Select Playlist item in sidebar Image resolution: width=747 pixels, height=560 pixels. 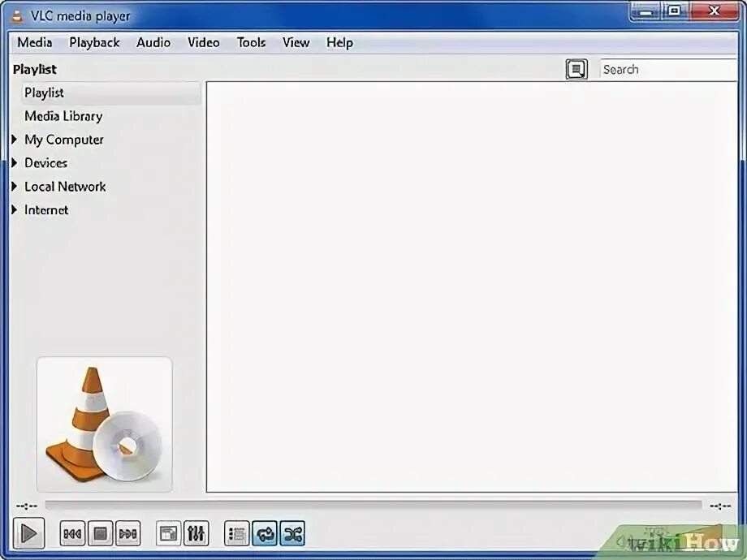111,93
